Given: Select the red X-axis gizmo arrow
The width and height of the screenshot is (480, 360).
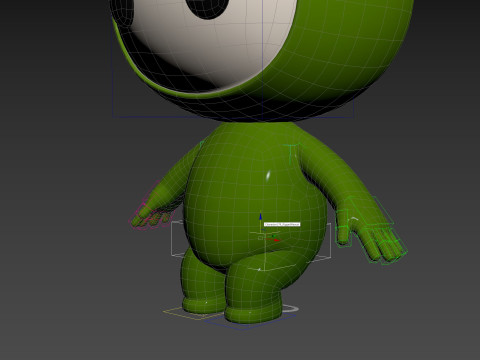Looking at the screenshot, I should pos(277,240).
